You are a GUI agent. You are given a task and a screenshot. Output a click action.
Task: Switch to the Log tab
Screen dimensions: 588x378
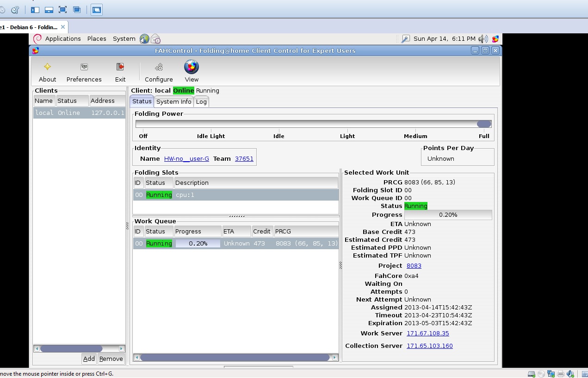pyautogui.click(x=201, y=101)
